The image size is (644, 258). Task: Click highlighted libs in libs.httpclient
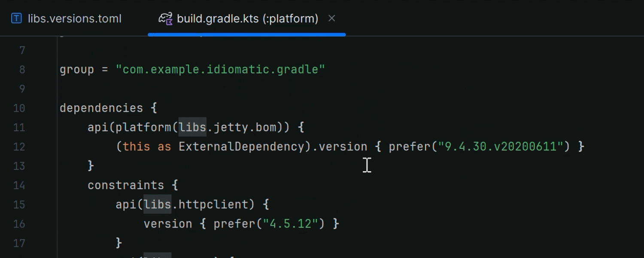(157, 204)
